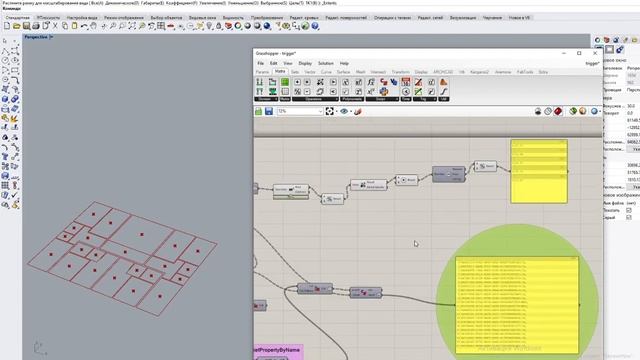Click the lock icon in Rhino toolbar
Viewport: 640px width, 360px height.
(219, 26)
